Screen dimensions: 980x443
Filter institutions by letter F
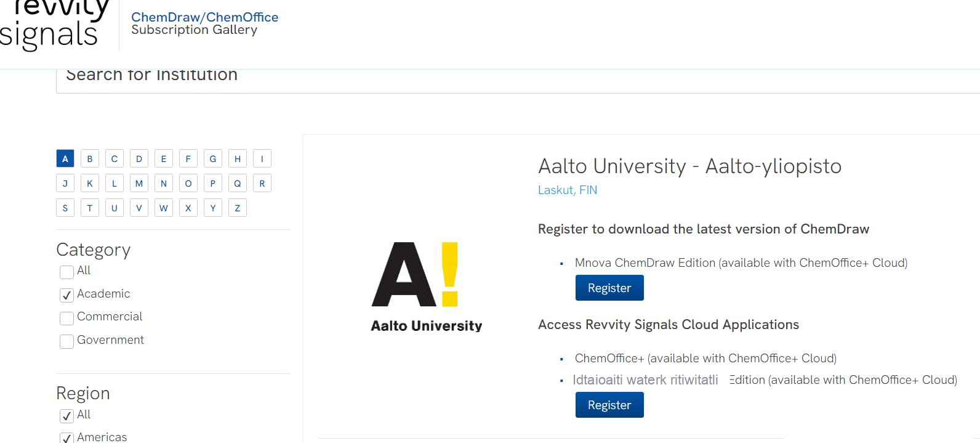188,159
